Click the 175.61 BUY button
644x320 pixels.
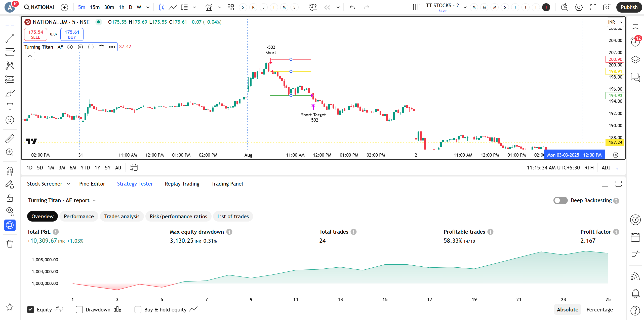tap(72, 34)
